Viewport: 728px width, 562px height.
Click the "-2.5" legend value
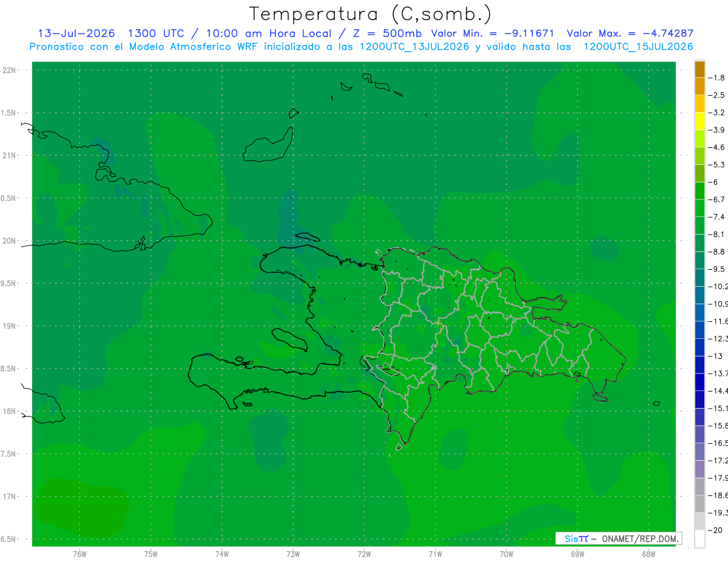click(x=717, y=95)
